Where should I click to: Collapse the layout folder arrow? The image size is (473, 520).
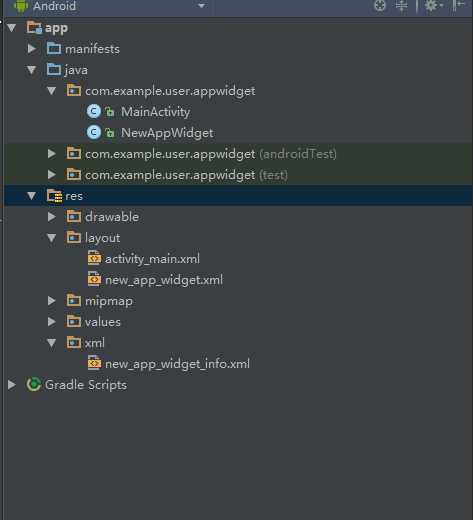coord(52,238)
